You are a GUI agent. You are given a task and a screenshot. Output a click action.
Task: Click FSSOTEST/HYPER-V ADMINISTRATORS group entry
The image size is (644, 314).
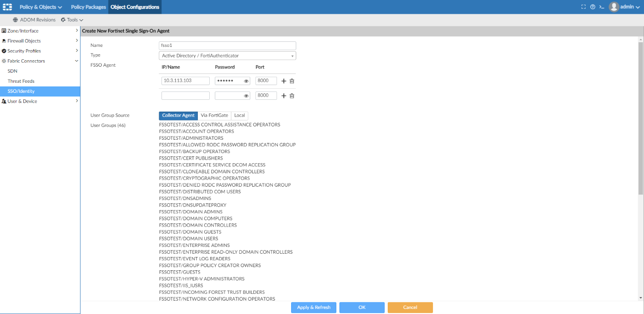pos(201,279)
